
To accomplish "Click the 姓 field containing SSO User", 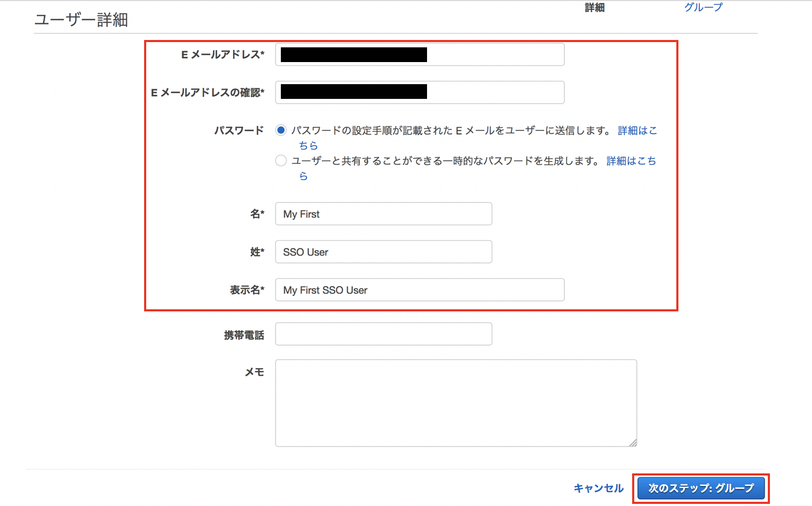I will point(383,252).
